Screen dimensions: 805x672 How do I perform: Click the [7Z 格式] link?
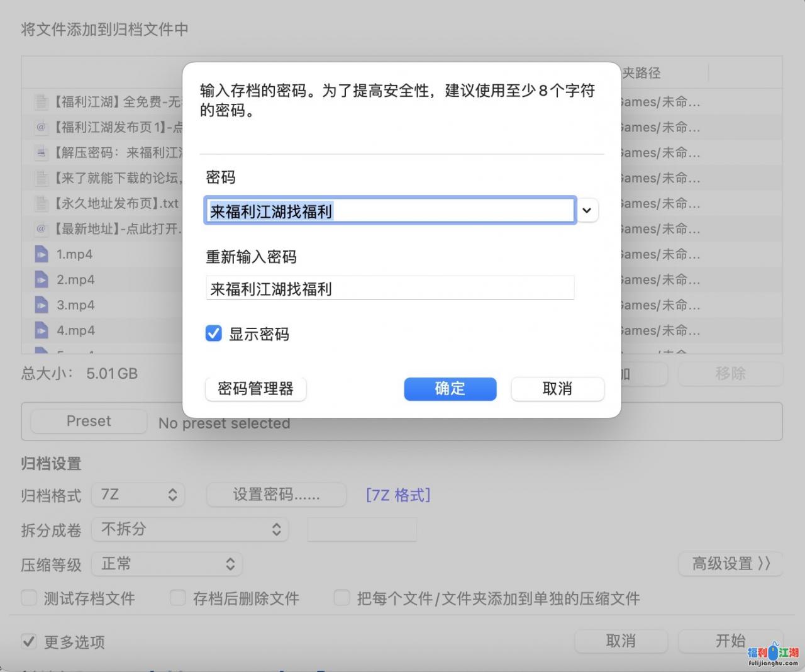[398, 495]
